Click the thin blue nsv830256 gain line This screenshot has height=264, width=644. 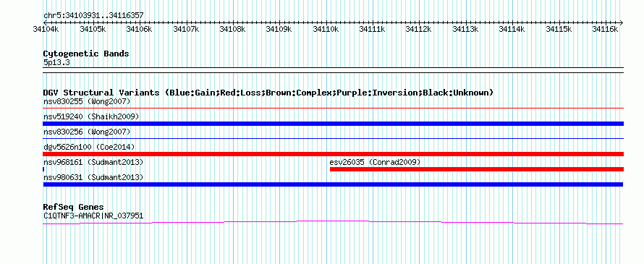pyautogui.click(x=333, y=139)
